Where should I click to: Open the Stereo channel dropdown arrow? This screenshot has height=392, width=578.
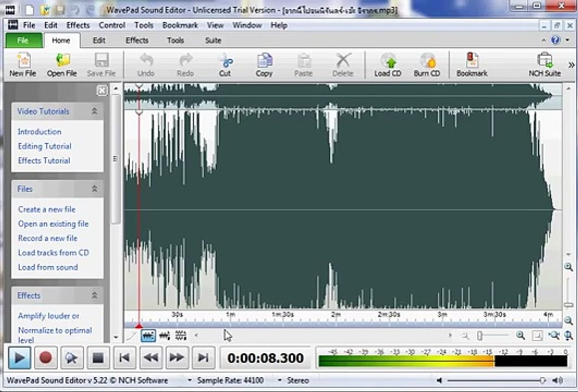pyautogui.click(x=280, y=380)
